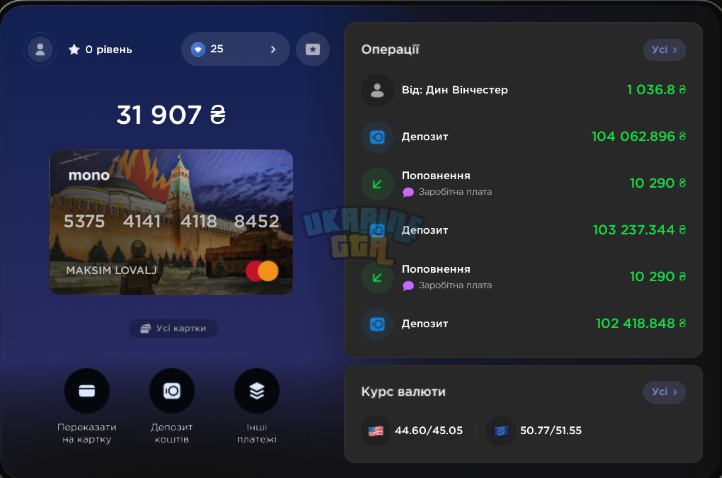Open the 102 418.848 deposit entry
The width and height of the screenshot is (722, 478).
coord(524,324)
